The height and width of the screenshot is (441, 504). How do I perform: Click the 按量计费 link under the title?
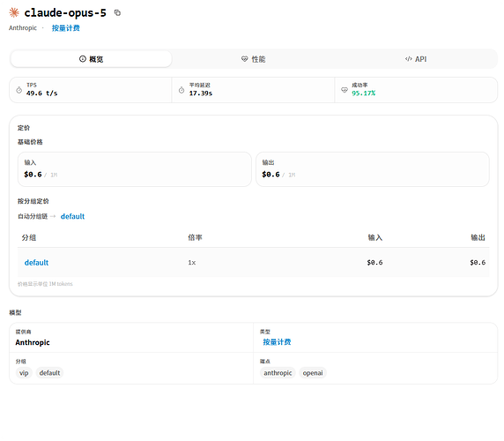tap(66, 28)
